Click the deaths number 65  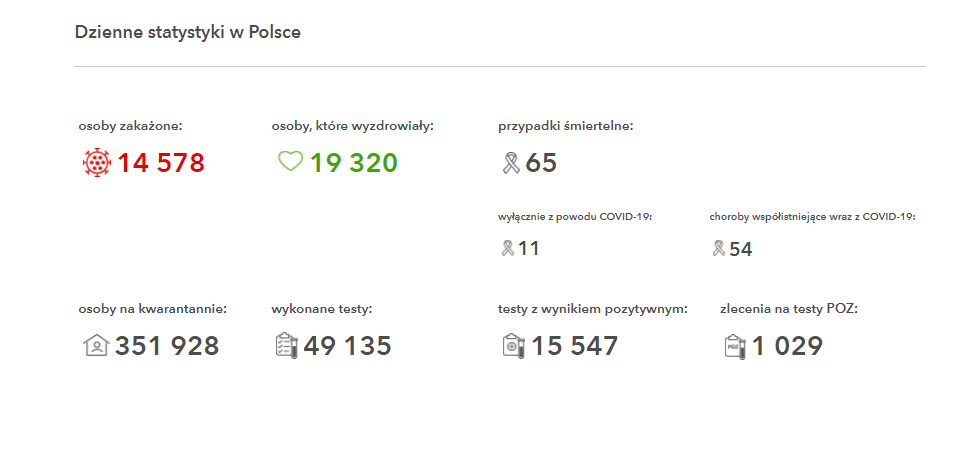point(541,163)
